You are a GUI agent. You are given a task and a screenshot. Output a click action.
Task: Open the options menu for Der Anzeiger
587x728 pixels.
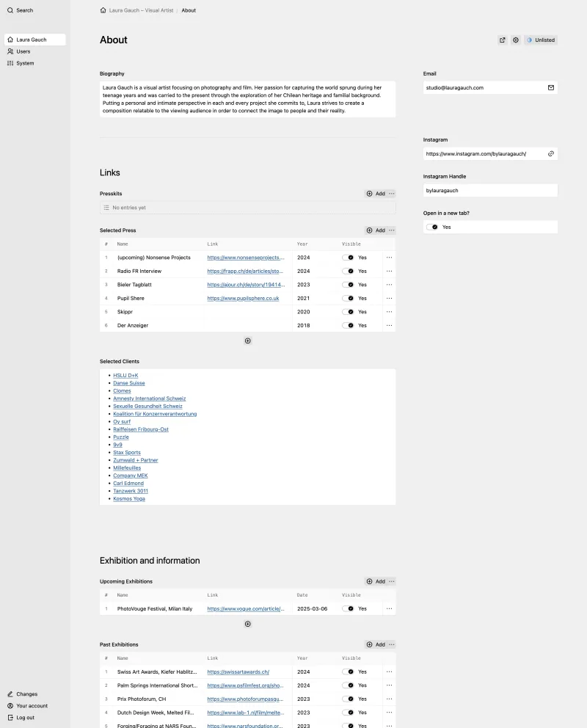pyautogui.click(x=389, y=325)
